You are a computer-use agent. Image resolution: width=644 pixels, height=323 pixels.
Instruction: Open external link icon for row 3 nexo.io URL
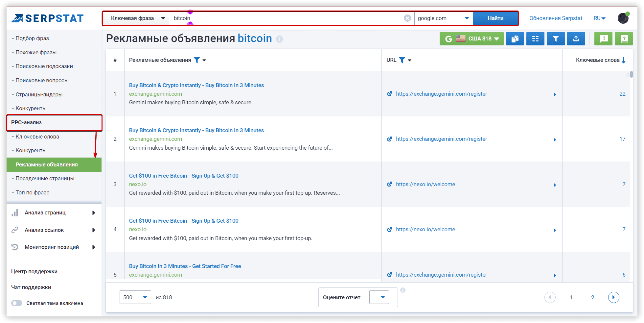point(390,184)
